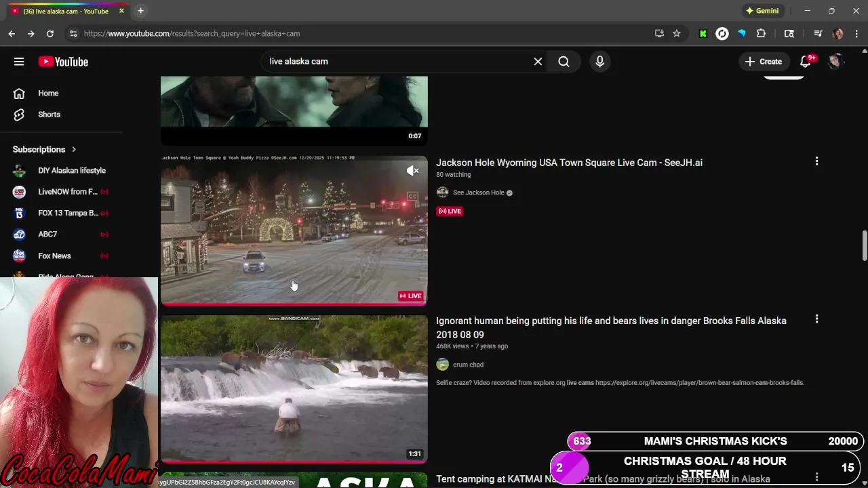Image resolution: width=868 pixels, height=488 pixels.
Task: Open the Gemini button in the title bar
Action: click(762, 11)
